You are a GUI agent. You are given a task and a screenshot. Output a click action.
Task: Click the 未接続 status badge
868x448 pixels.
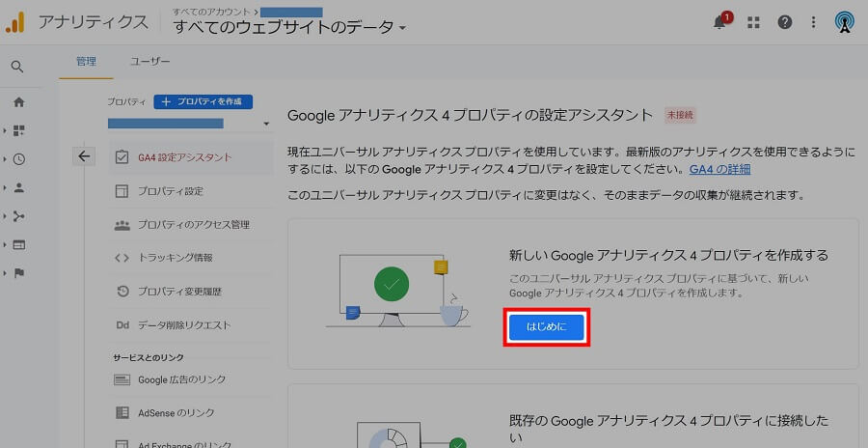(x=680, y=115)
